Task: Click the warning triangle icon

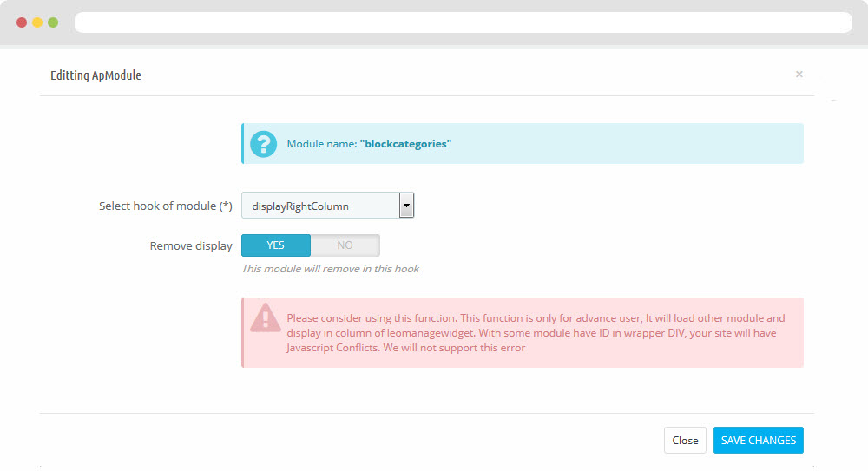Action: (x=265, y=318)
